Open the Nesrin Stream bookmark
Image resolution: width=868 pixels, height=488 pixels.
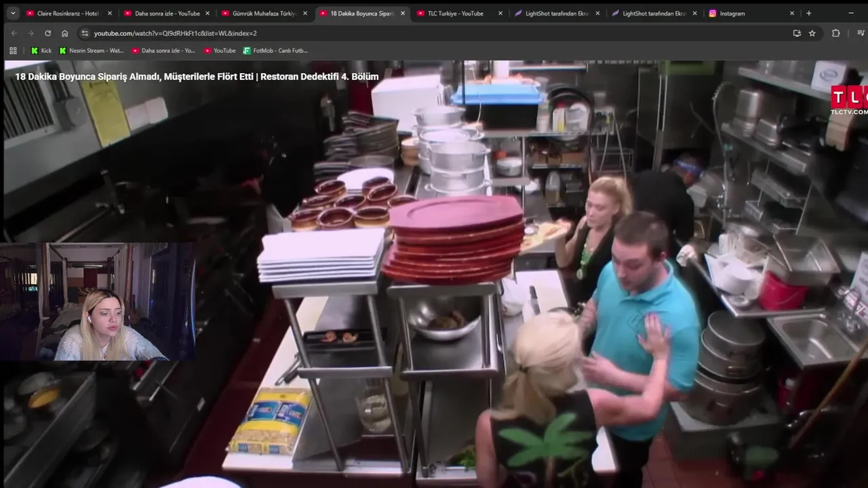92,50
